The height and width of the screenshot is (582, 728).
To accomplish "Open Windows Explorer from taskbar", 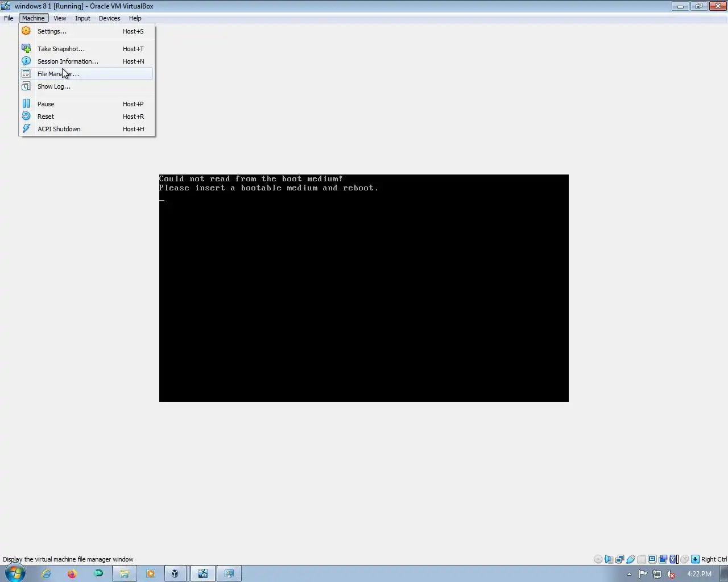I will 124,573.
